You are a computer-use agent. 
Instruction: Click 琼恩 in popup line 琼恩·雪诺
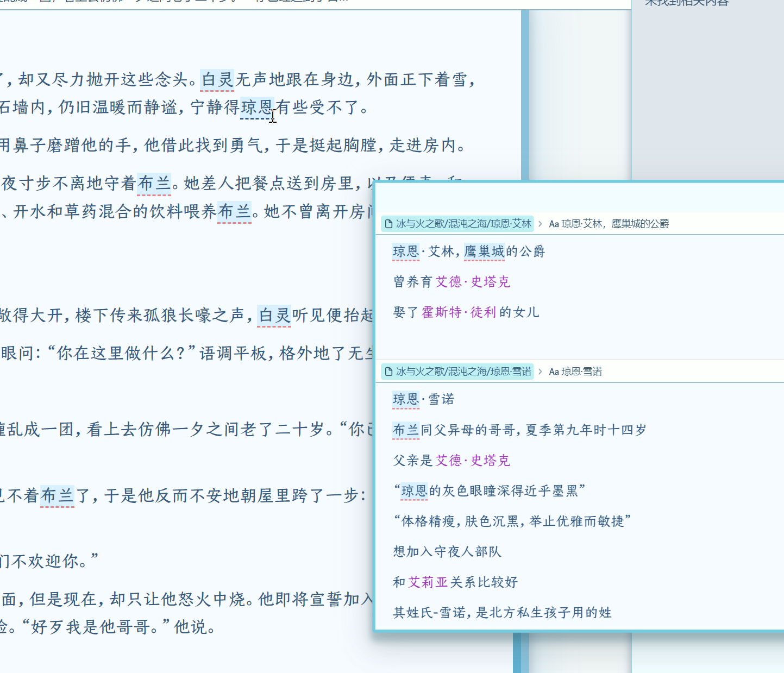pyautogui.click(x=406, y=399)
